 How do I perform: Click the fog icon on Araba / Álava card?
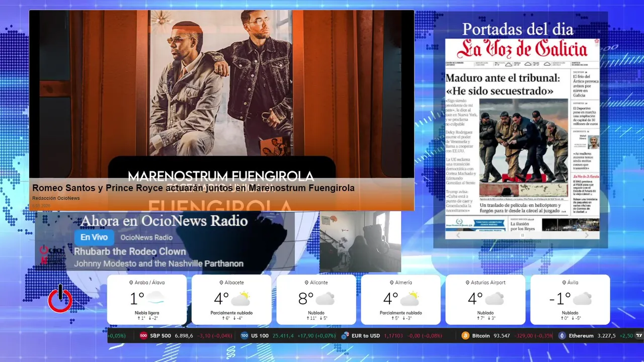tap(155, 299)
